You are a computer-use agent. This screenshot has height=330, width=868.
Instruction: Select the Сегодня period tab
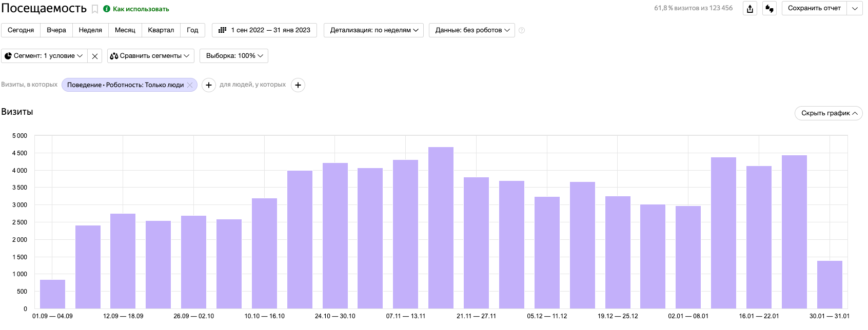(x=21, y=30)
